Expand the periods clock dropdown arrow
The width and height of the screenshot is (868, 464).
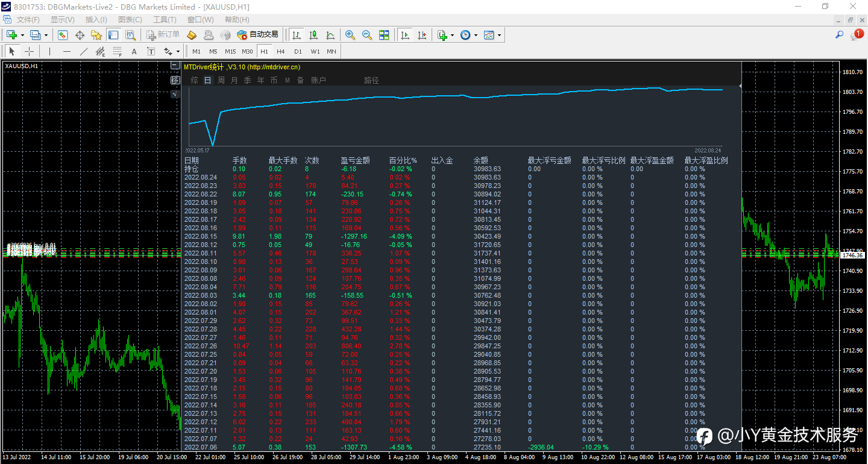click(x=476, y=35)
